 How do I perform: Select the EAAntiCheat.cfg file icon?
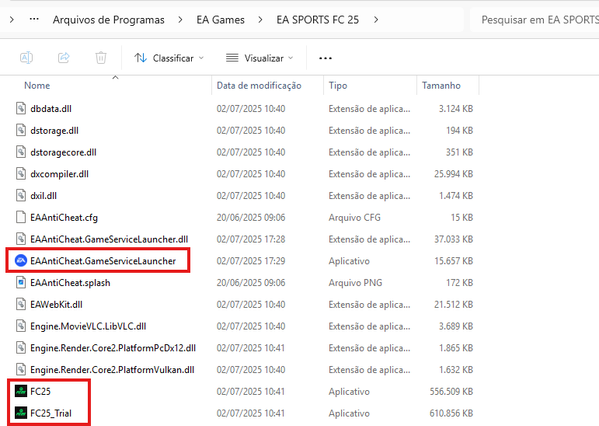21,217
